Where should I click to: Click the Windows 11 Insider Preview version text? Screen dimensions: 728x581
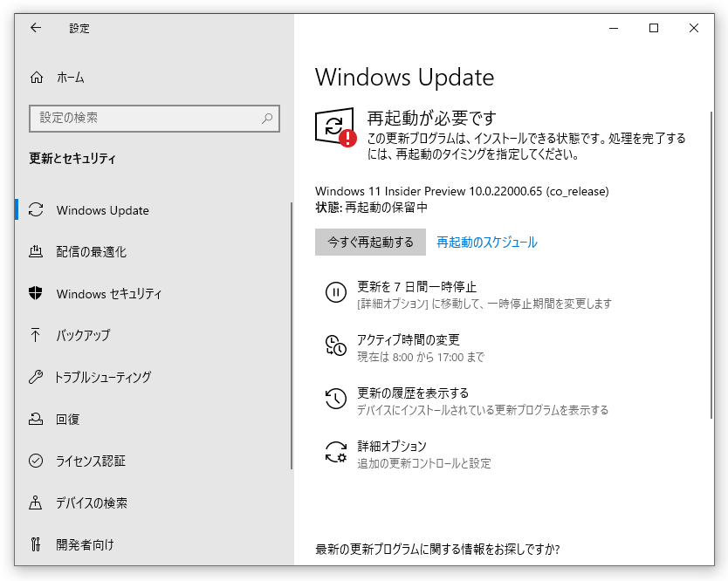point(462,191)
